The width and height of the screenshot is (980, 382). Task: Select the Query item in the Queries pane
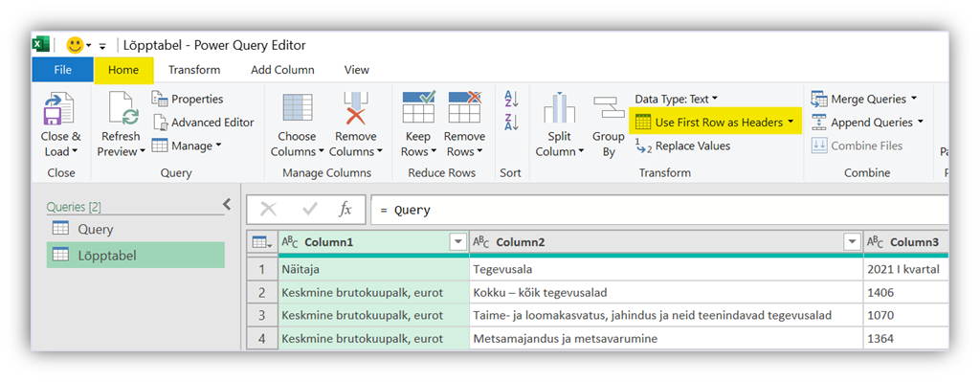pyautogui.click(x=136, y=229)
